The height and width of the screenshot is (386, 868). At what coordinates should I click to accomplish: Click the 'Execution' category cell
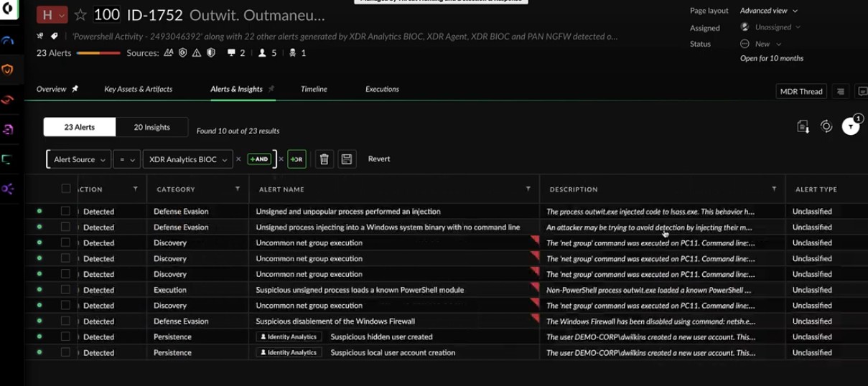169,290
